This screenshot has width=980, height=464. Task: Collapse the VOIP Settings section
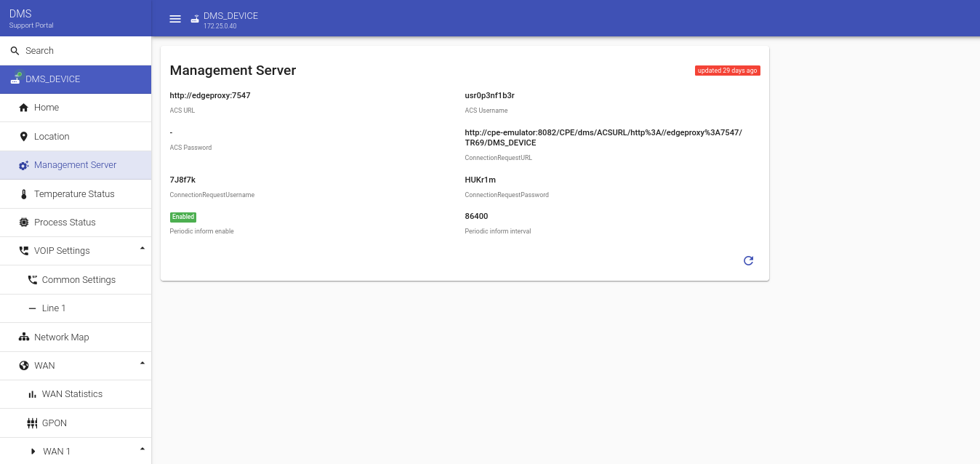click(142, 249)
